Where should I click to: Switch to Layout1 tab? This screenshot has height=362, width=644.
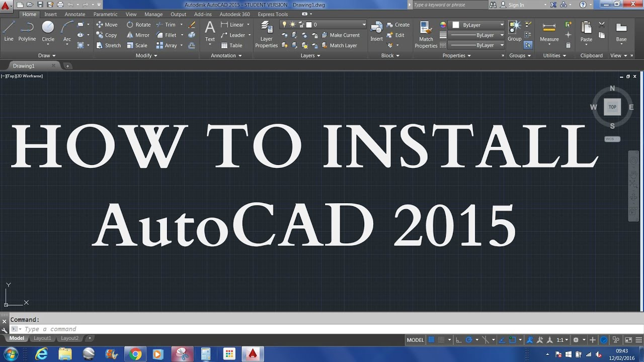[x=42, y=338]
